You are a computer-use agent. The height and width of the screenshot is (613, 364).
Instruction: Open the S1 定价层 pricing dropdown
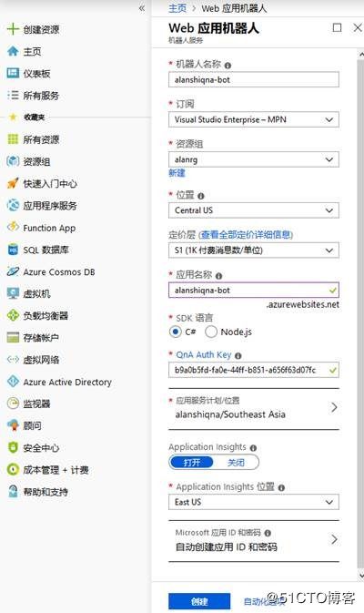coord(254,250)
